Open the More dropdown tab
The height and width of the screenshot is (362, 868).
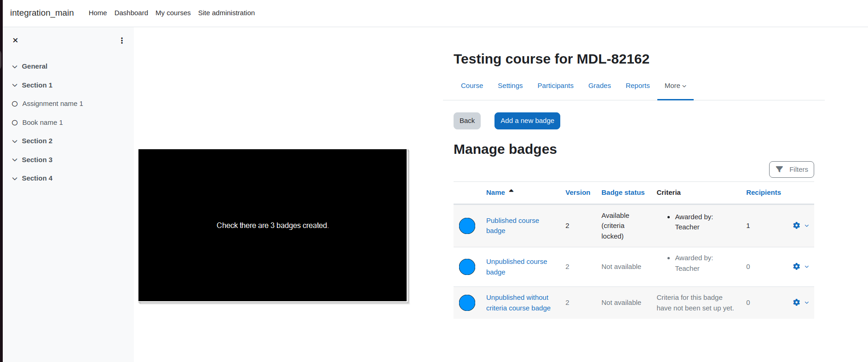pyautogui.click(x=675, y=86)
